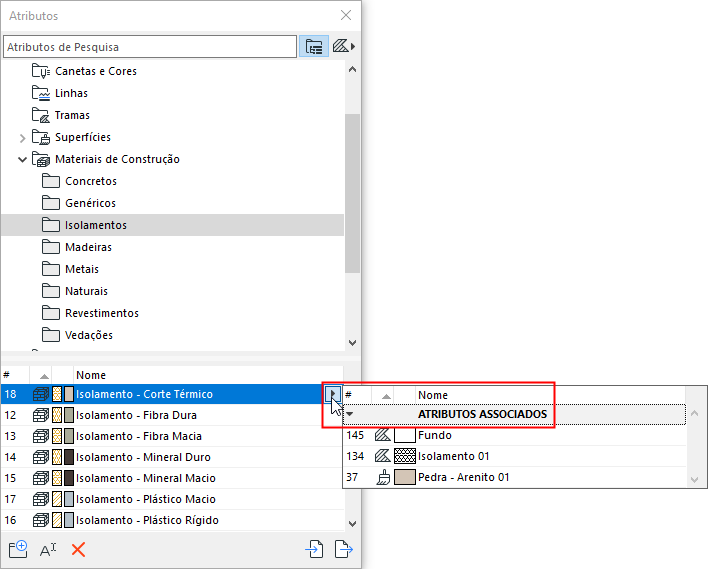Viewport: 708px width, 569px height.
Task: Click fill type icon of Fundo
Action: pyautogui.click(x=382, y=435)
